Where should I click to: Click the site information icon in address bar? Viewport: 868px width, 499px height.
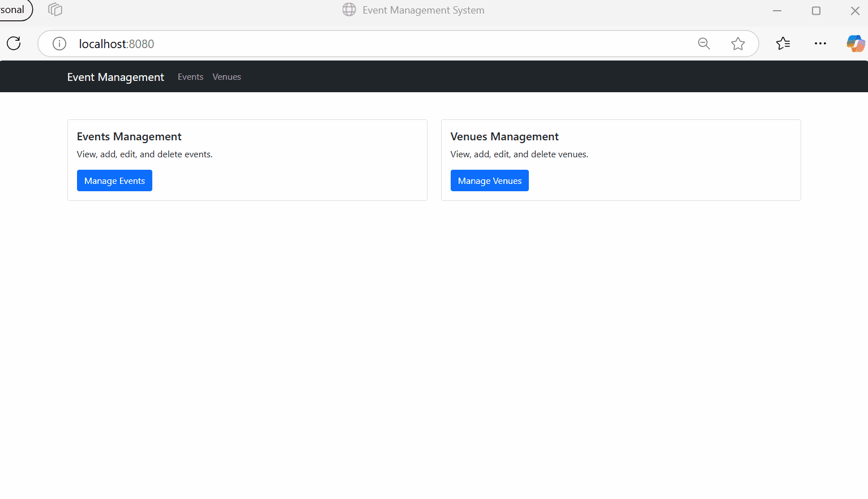pyautogui.click(x=59, y=44)
